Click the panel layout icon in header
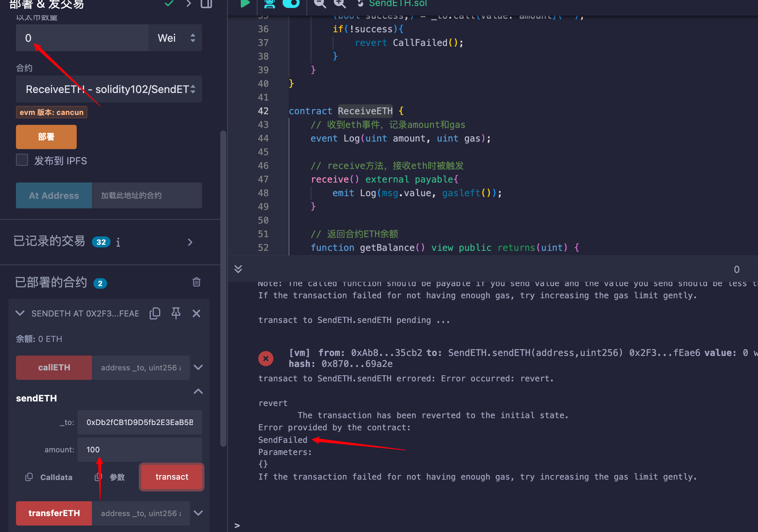The width and height of the screenshot is (758, 532). pos(206,3)
